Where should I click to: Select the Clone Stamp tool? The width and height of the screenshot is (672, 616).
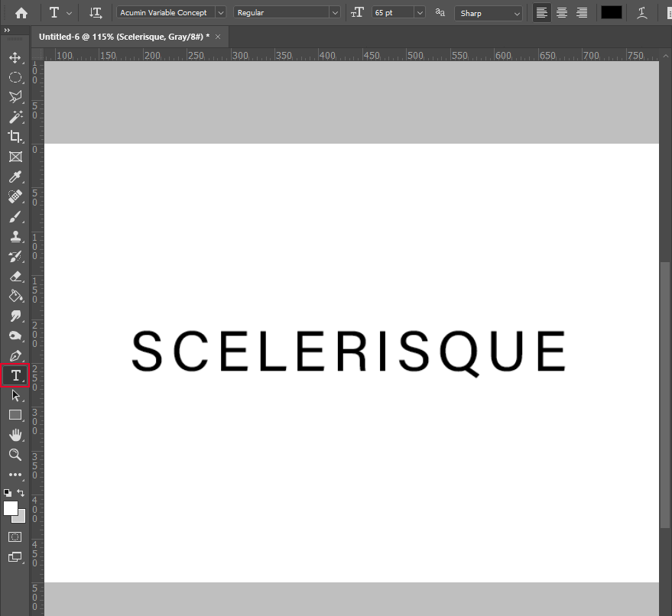pyautogui.click(x=15, y=236)
